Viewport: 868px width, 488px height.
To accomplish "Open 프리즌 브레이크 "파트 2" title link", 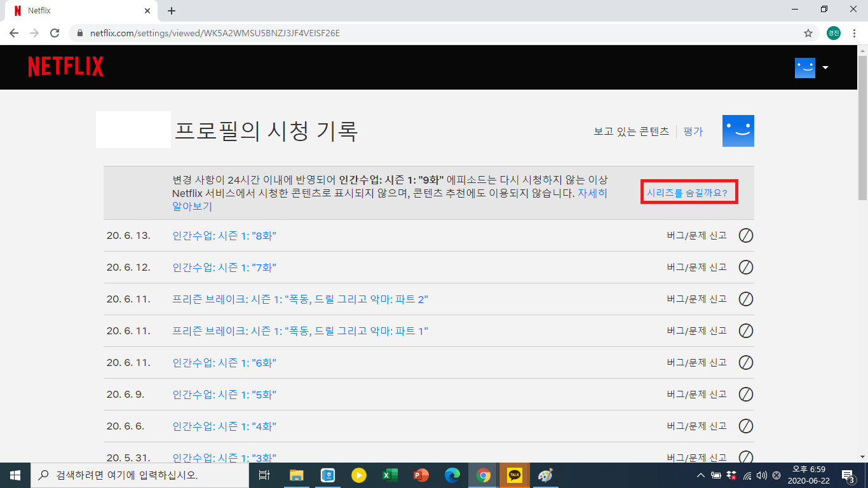I will 300,299.
